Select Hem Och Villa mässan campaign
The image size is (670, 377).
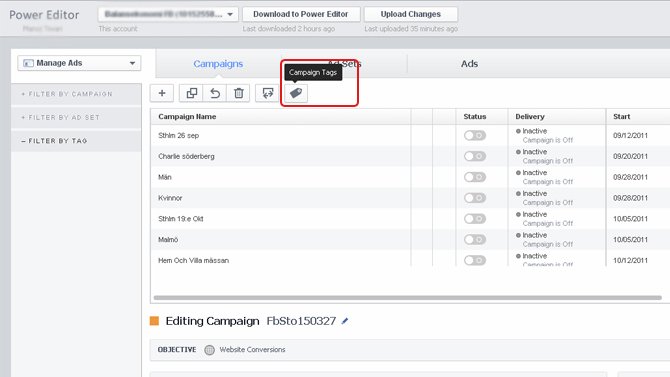tap(194, 260)
